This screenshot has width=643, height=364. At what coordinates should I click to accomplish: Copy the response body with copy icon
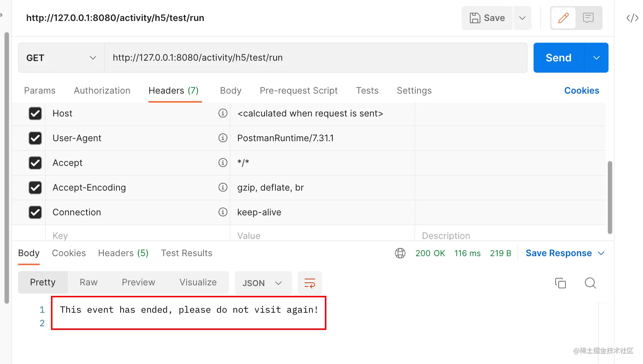(x=560, y=283)
